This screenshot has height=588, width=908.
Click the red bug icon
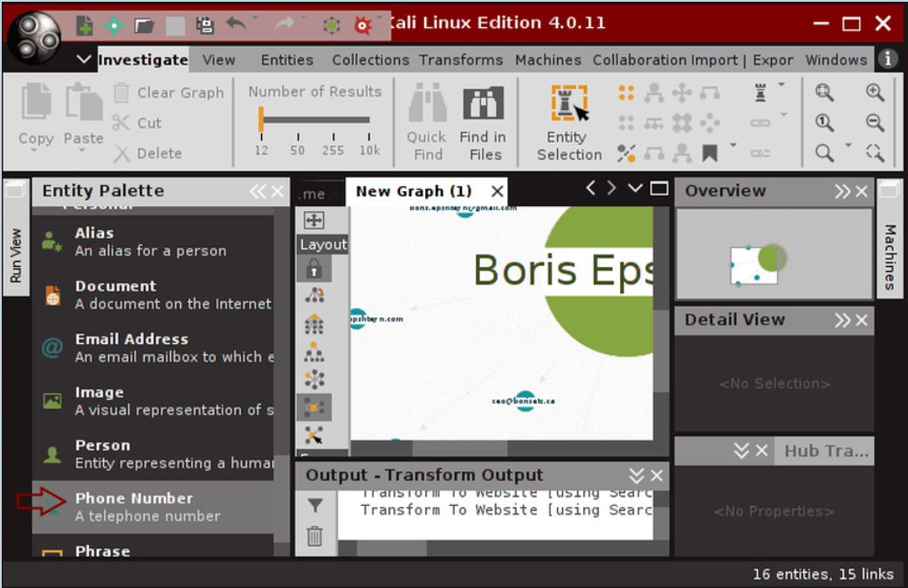[x=362, y=25]
